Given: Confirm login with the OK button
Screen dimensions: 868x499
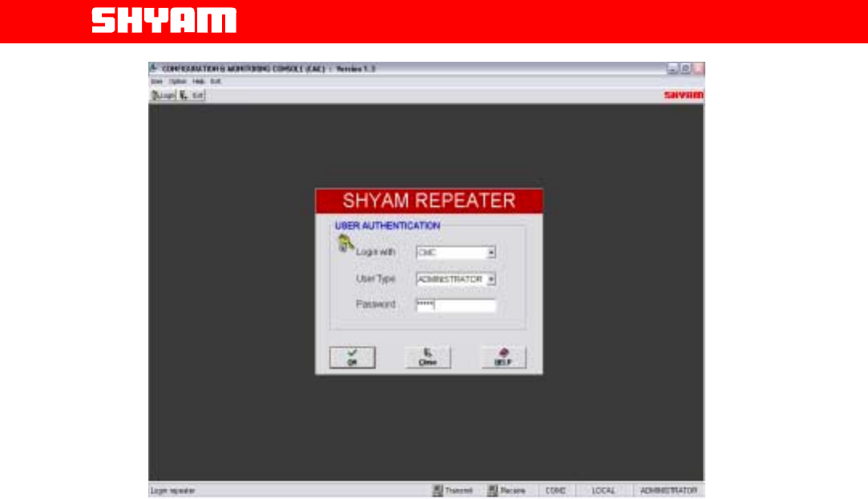Looking at the screenshot, I should pos(352,357).
